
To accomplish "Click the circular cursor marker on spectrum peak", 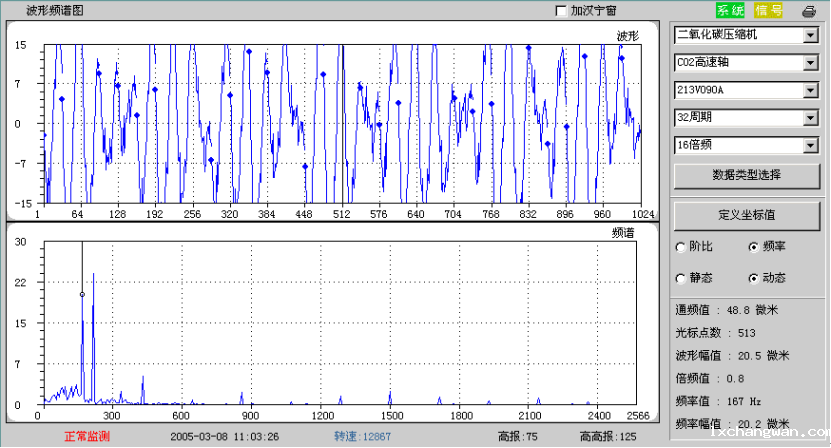I will pos(82,294).
